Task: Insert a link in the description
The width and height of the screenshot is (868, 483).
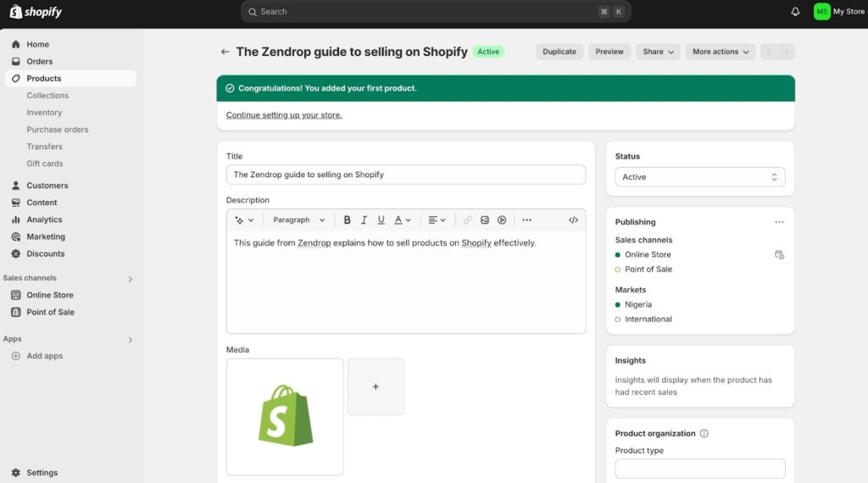Action: pos(468,219)
